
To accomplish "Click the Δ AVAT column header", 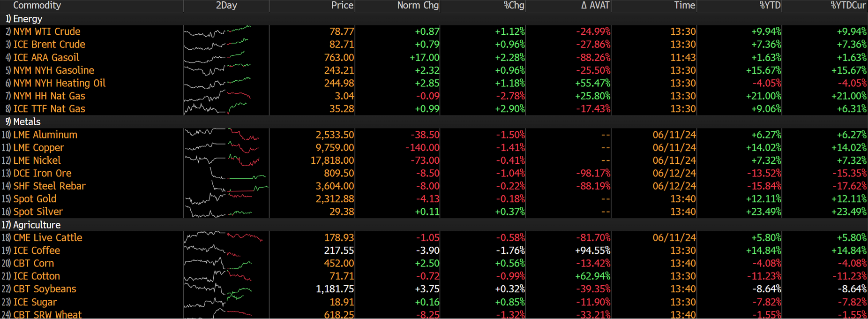I will point(595,6).
